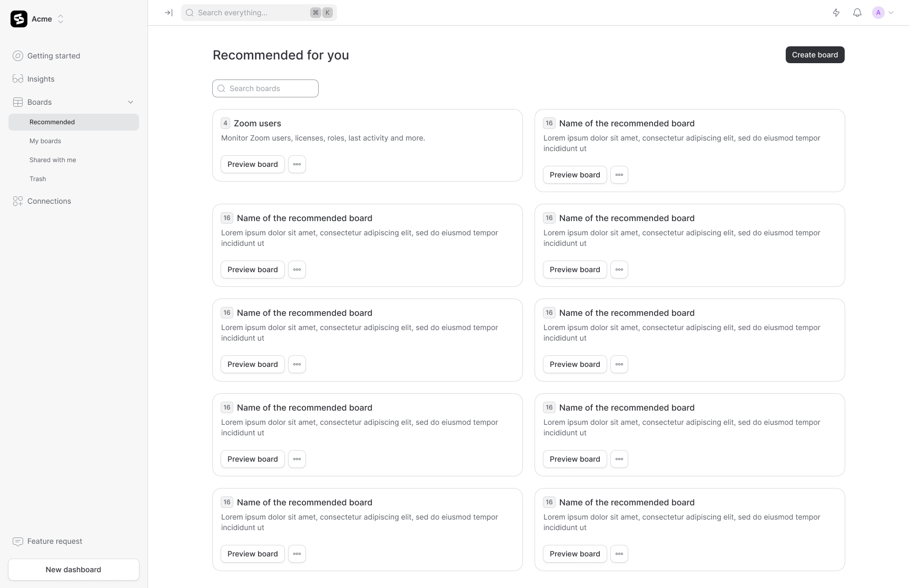910x588 pixels.
Task: Click the Connections icon
Action: point(17,201)
